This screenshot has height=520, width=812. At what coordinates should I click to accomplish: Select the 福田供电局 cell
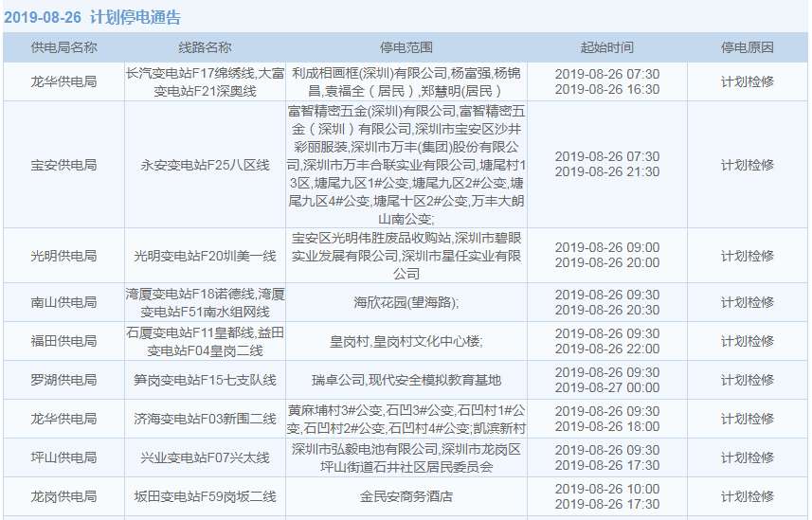63,341
